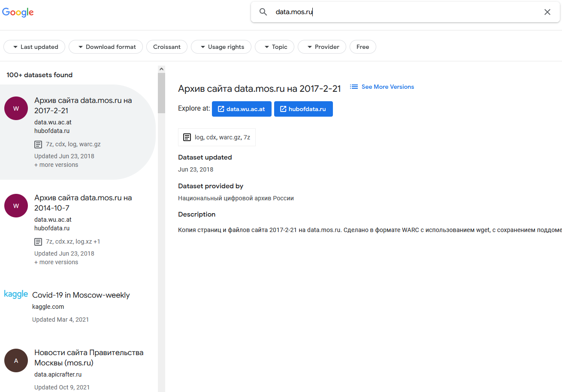The image size is (562, 392).
Task: Open the Usage rights filter dropdown
Action: click(221, 47)
